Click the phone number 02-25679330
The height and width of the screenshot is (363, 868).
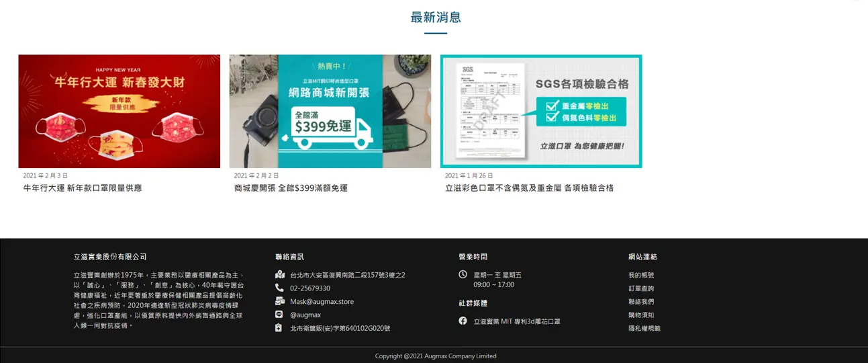coord(310,288)
